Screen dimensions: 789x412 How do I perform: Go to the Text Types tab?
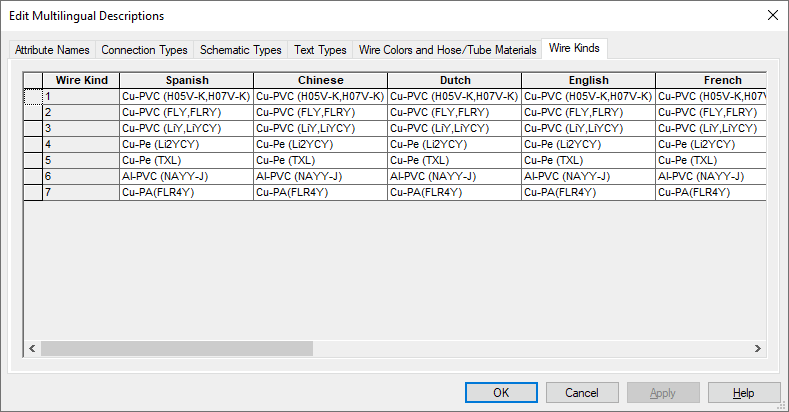pos(320,50)
